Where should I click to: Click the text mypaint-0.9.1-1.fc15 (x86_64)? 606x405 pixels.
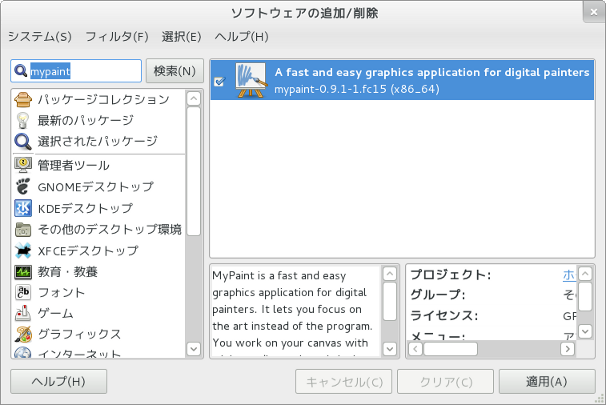click(357, 89)
